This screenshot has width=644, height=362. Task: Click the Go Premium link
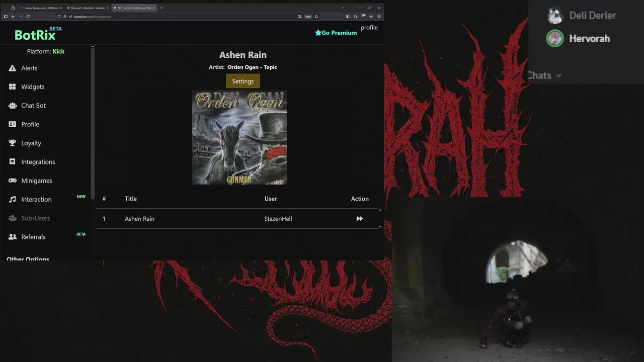pyautogui.click(x=336, y=33)
